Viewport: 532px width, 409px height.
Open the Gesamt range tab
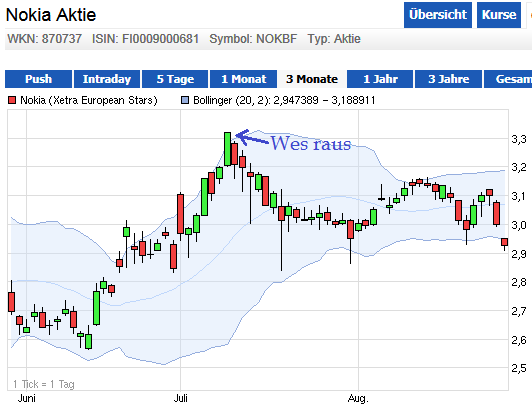(x=508, y=79)
